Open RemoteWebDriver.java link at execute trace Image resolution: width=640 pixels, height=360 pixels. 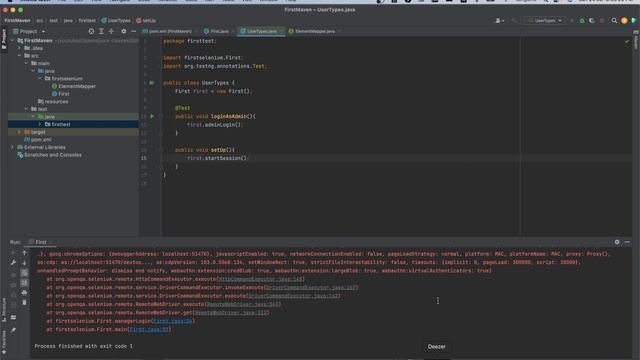point(243,304)
